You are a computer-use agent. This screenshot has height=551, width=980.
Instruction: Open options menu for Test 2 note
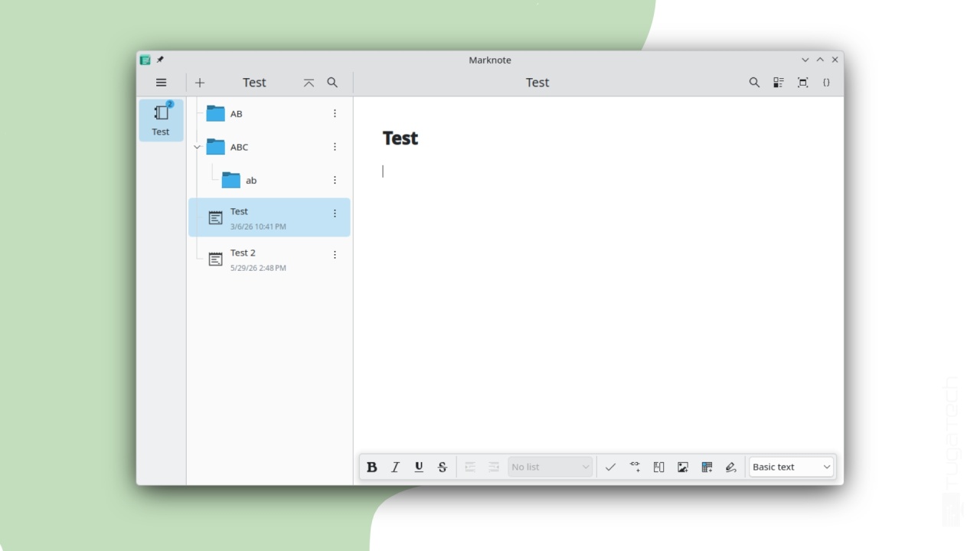tap(335, 255)
